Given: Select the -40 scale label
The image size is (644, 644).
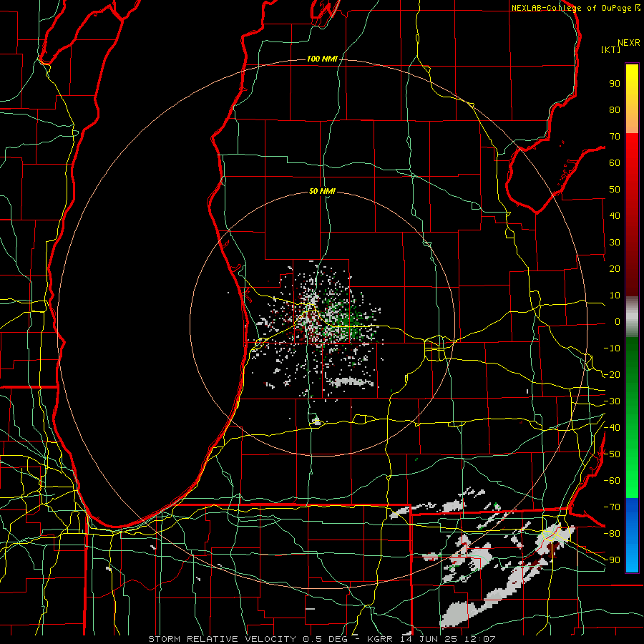Looking at the screenshot, I should tap(612, 428).
